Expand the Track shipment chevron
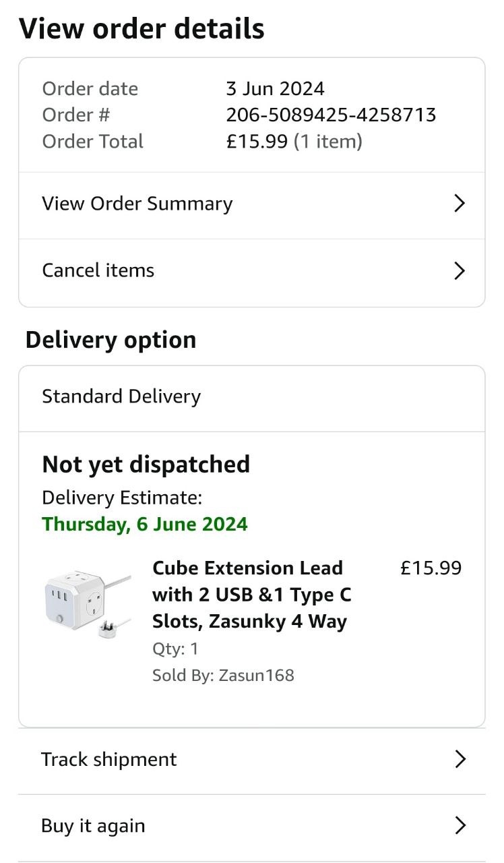The image size is (504, 863). coord(460,759)
